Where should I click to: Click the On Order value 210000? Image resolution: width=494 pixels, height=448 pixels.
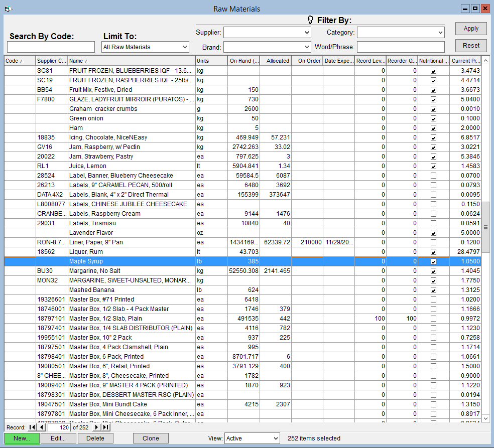click(x=311, y=242)
